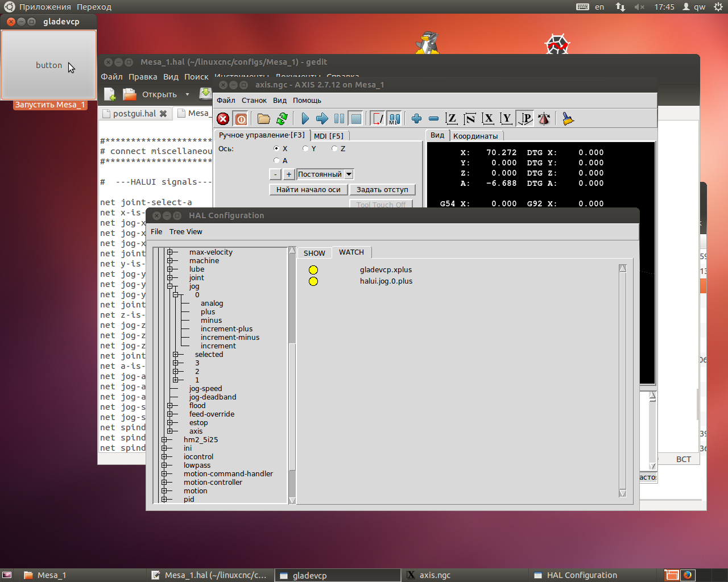Collapse the jog tree node

click(170, 286)
